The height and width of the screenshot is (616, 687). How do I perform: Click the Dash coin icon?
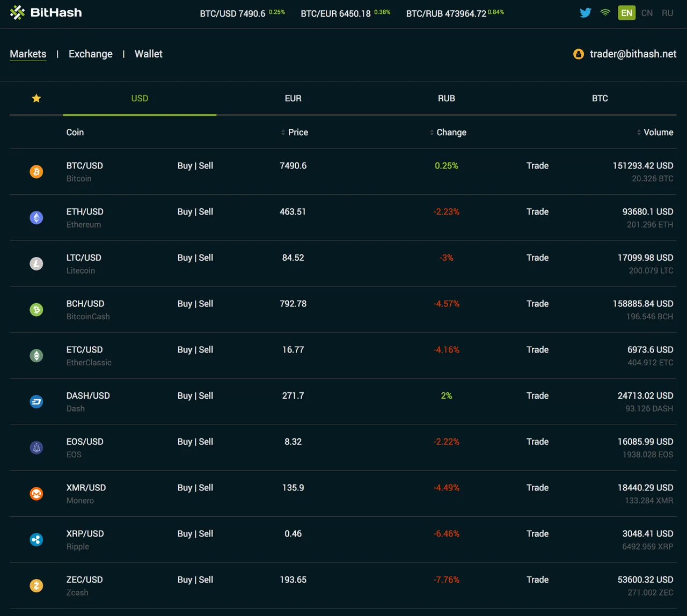point(36,401)
